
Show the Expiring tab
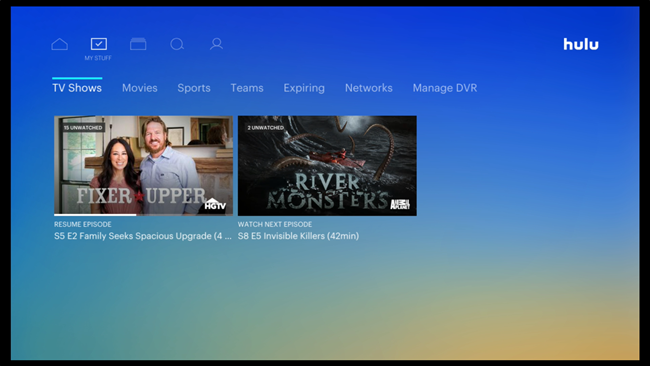tap(304, 88)
